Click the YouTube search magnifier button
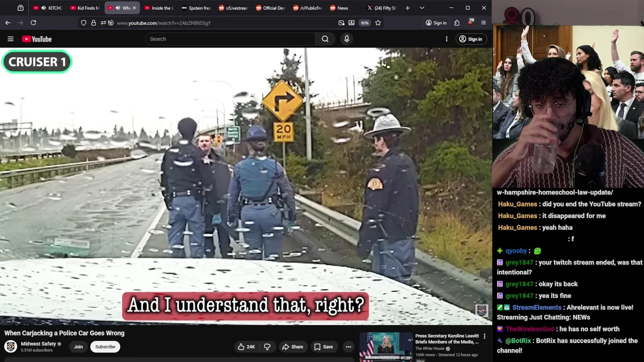Image resolution: width=644 pixels, height=362 pixels. pos(325,39)
